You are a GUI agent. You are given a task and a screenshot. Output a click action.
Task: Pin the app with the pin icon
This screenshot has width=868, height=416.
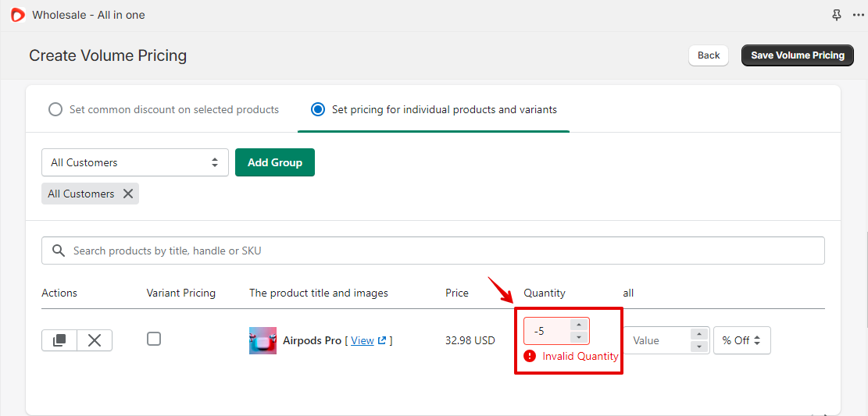(x=837, y=15)
